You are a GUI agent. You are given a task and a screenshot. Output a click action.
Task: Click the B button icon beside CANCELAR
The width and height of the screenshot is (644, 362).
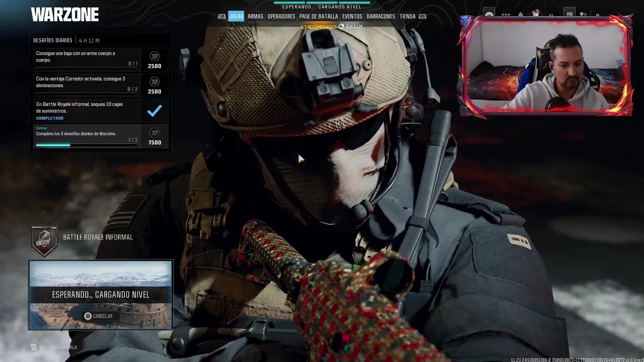coord(88,316)
